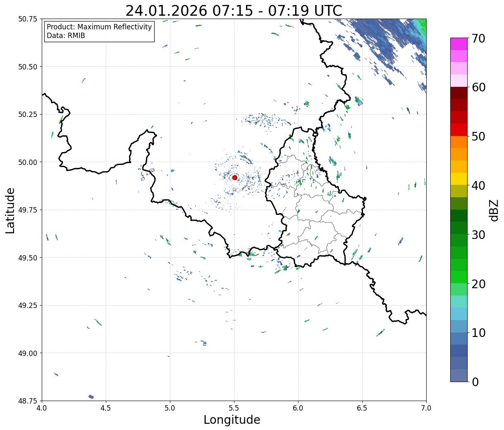The width and height of the screenshot is (504, 430).
Task: Click the latitude tick label 50.75
Action: 28,19
